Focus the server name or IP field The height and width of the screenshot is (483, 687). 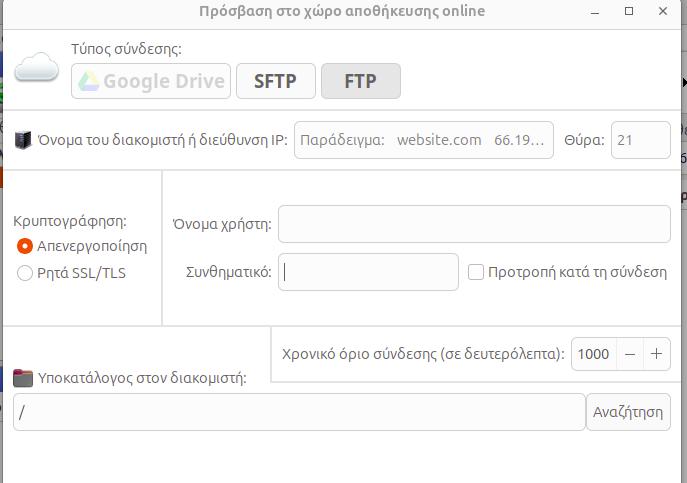click(x=424, y=140)
